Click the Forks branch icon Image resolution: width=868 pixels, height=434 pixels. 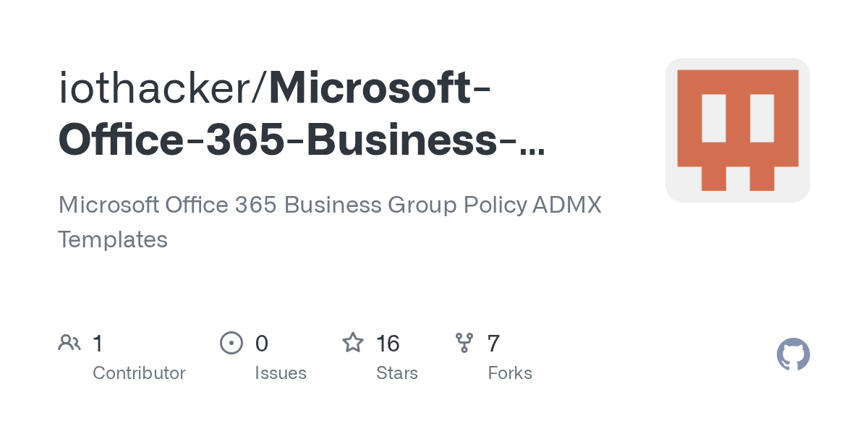click(x=464, y=342)
